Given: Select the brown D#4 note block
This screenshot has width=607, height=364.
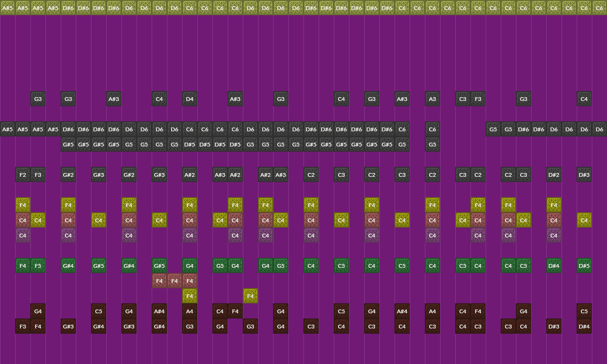Looking at the screenshot, I should pyautogui.click(x=584, y=327).
